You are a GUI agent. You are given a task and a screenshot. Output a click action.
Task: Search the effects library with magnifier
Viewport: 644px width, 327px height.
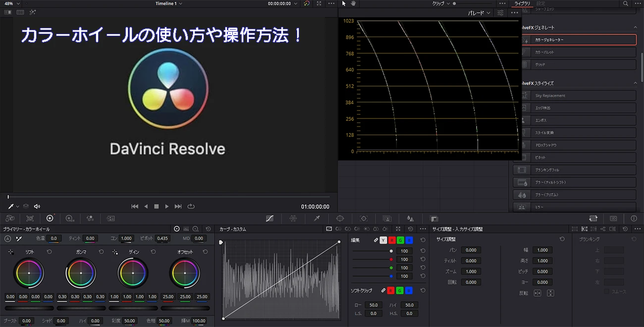coord(626,3)
